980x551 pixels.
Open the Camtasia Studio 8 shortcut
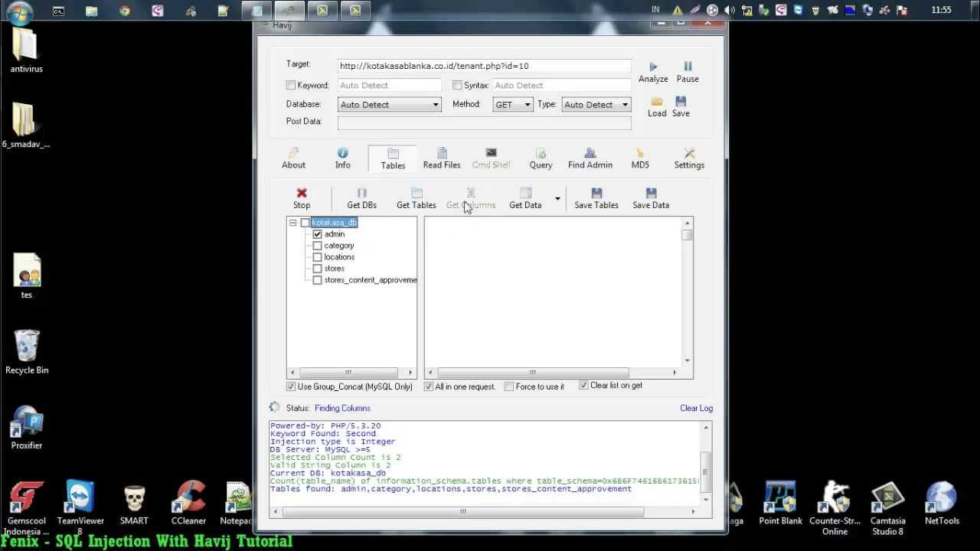tap(887, 508)
